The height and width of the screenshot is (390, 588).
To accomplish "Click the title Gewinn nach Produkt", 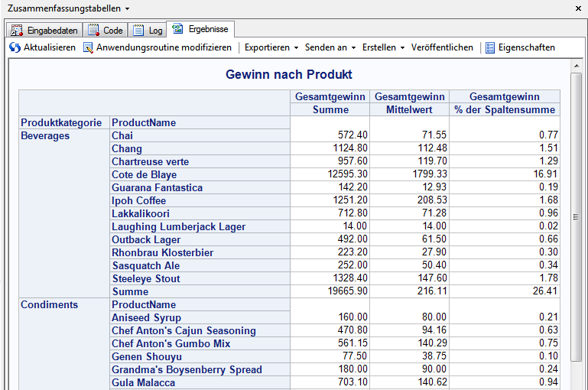I will 289,74.
